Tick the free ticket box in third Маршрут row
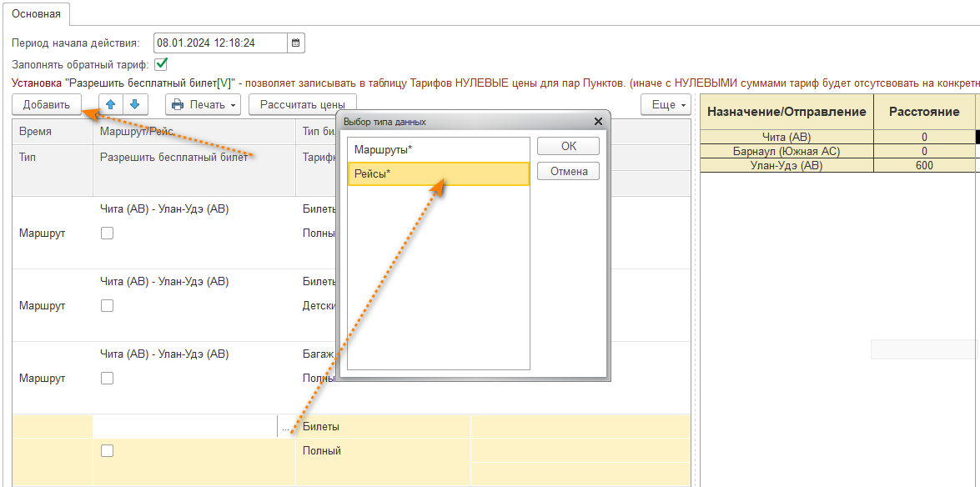 (107, 379)
